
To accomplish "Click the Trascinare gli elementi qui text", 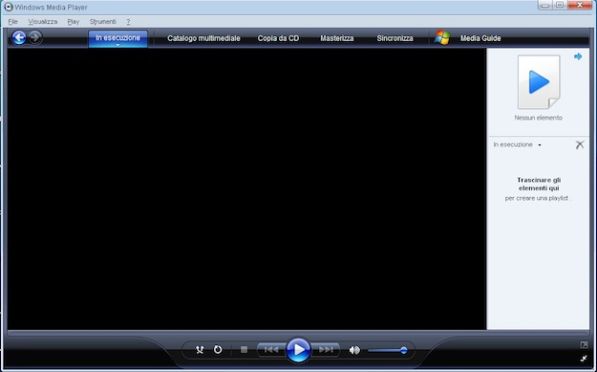I will pyautogui.click(x=538, y=184).
